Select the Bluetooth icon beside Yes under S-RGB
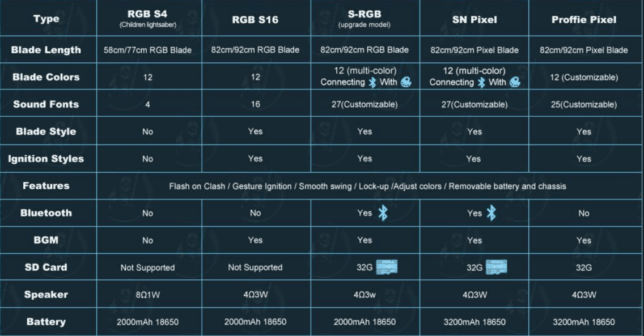Image resolution: width=644 pixels, height=336 pixels. point(383,213)
